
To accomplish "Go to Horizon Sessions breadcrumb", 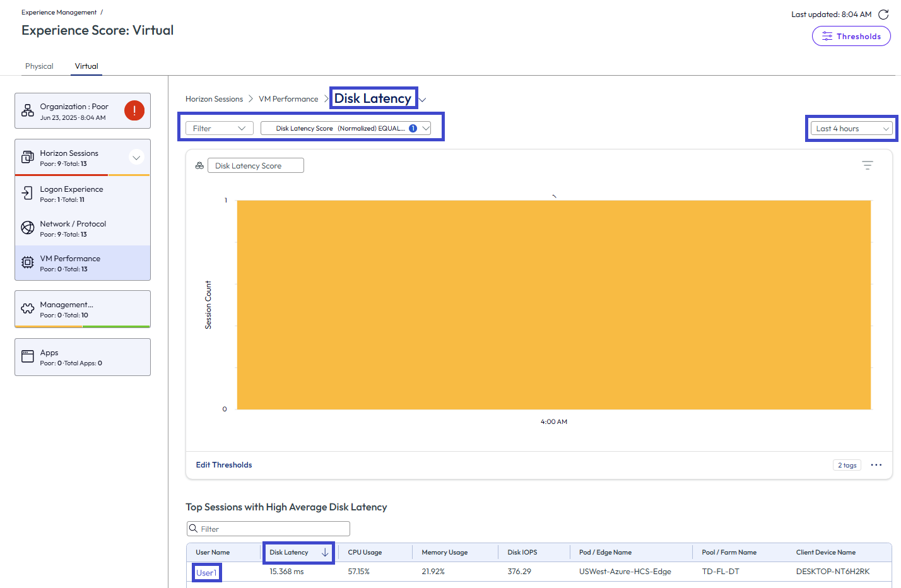I will click(x=214, y=99).
